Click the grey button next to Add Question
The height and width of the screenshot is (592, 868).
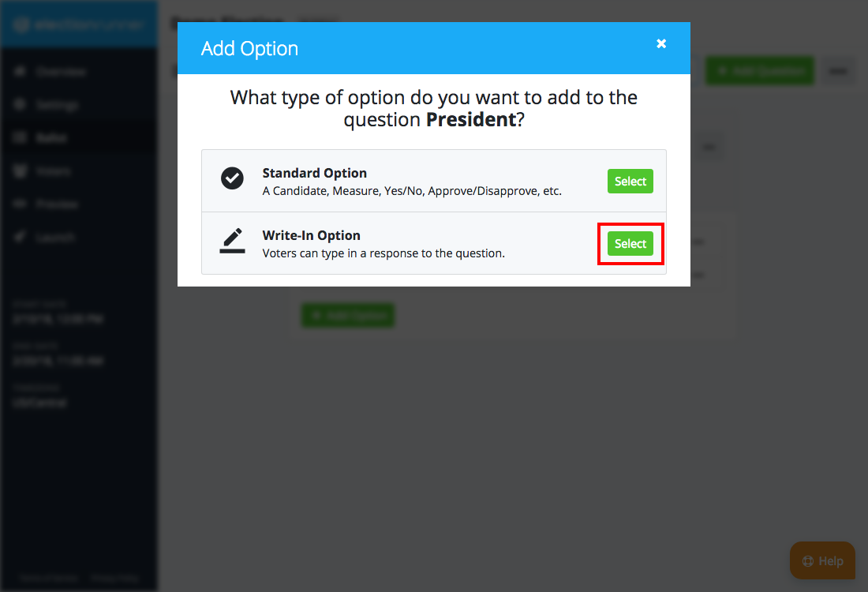tap(838, 70)
